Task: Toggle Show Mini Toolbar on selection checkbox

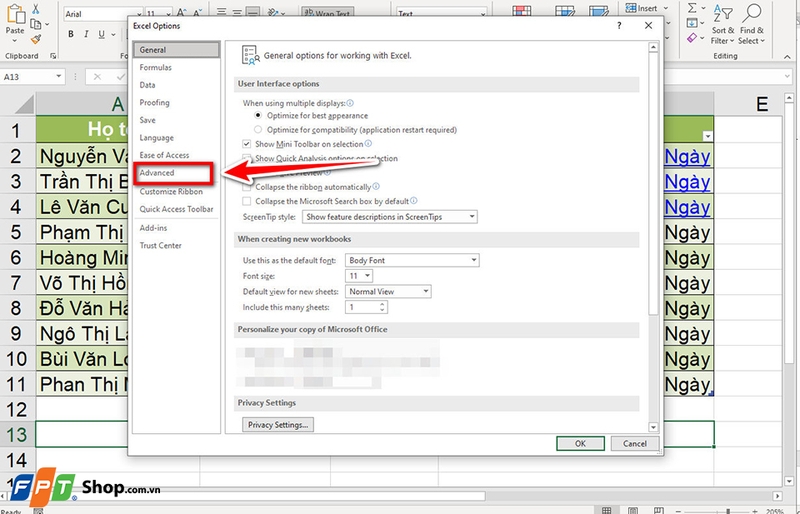Action: [247, 144]
